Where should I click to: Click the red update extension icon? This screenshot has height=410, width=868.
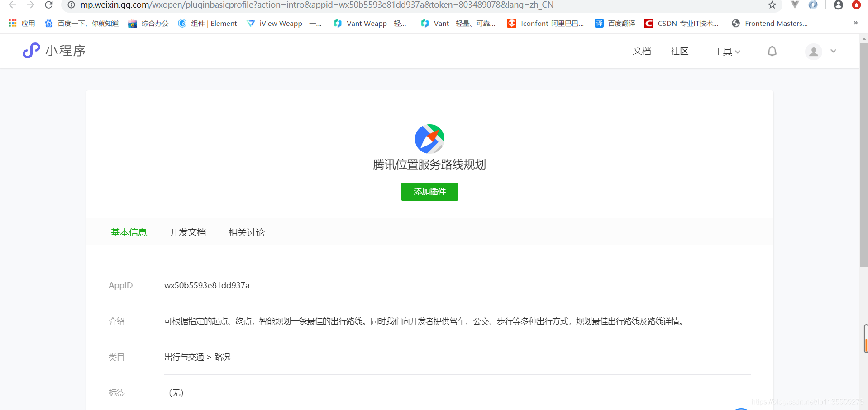(x=856, y=5)
